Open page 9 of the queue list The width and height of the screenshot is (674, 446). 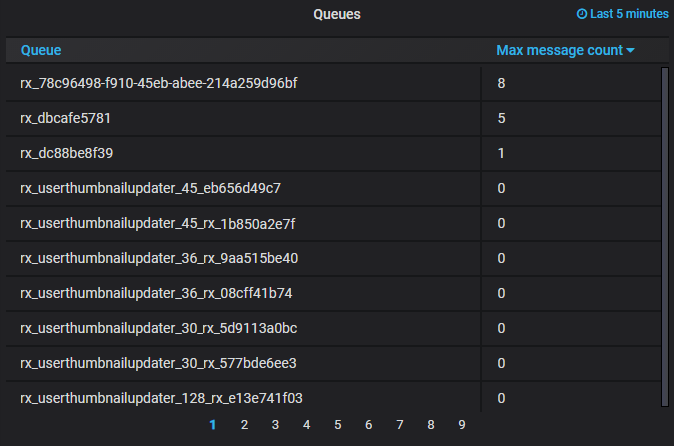461,425
